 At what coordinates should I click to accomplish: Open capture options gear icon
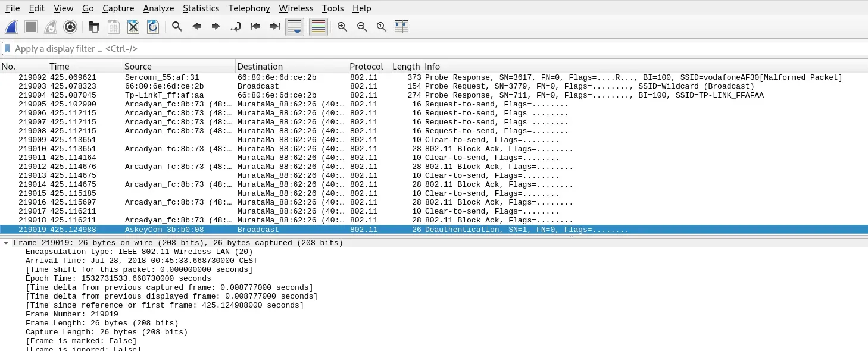(x=70, y=27)
